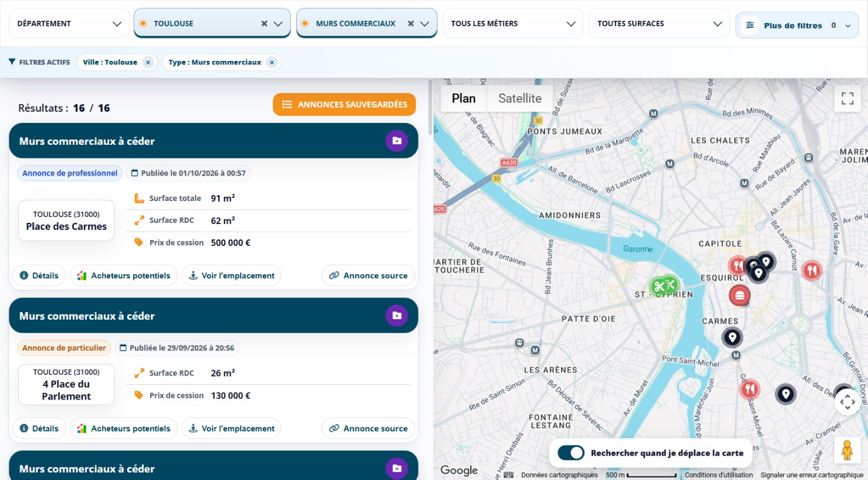Click Données cartographiques on map footer
This screenshot has height=480, width=868.
click(559, 475)
